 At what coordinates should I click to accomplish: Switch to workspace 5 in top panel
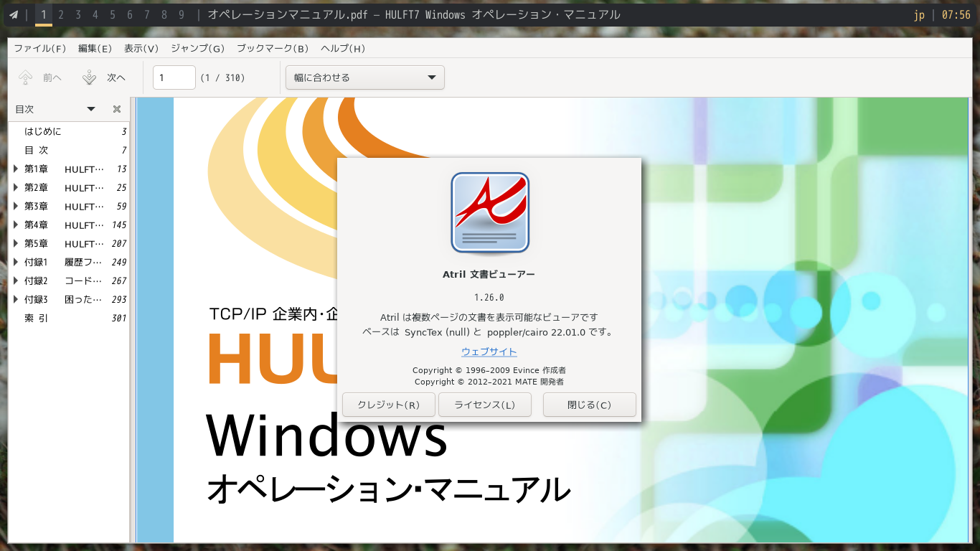click(x=113, y=14)
